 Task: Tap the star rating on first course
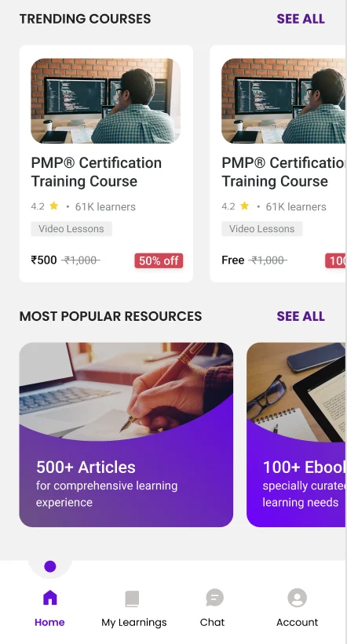pyautogui.click(x=54, y=206)
